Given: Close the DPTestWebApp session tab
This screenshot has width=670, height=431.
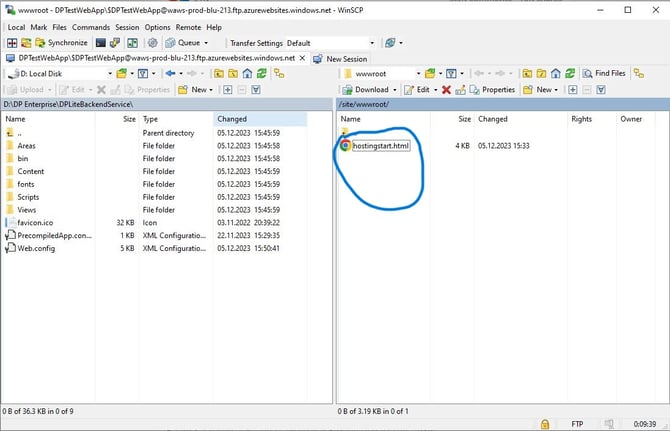Looking at the screenshot, I should 302,58.
